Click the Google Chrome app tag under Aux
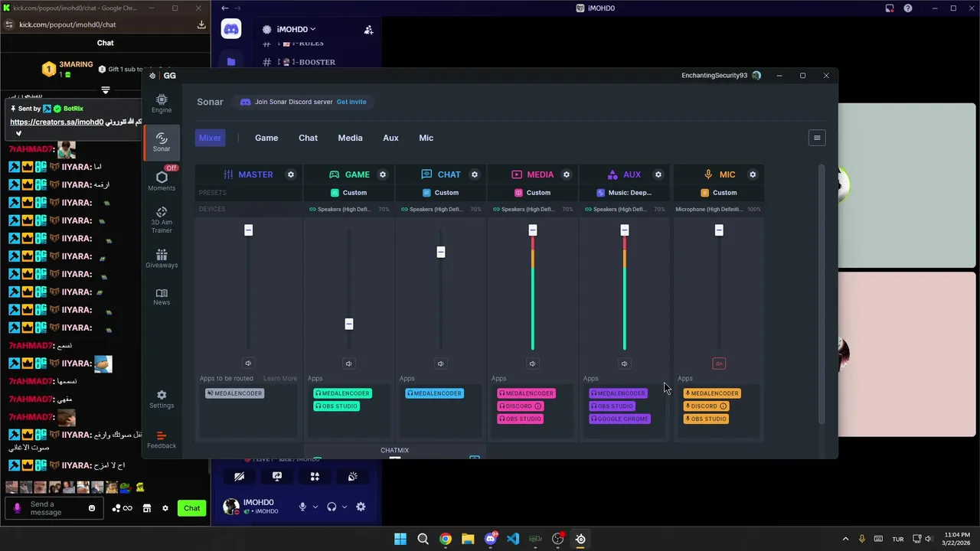 pyautogui.click(x=619, y=419)
